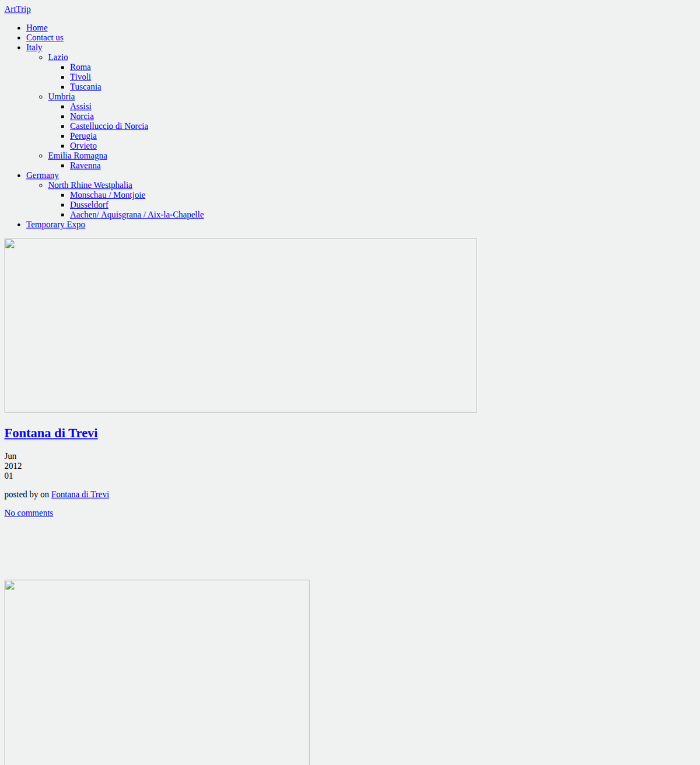The width and height of the screenshot is (700, 765).
Task: Open the Tuscania link
Action: (x=86, y=87)
